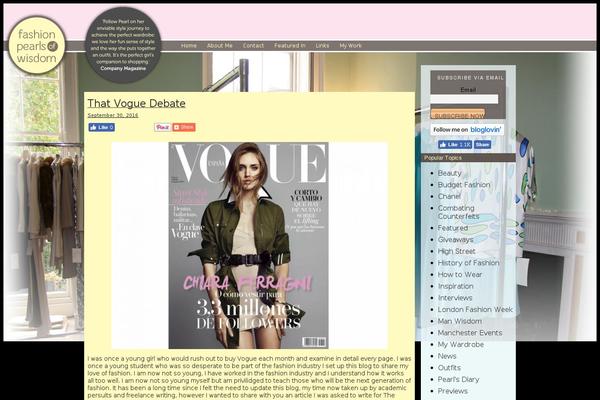The height and width of the screenshot is (400, 600).
Task: Click the September 30, 2016 date link
Action: [113, 115]
